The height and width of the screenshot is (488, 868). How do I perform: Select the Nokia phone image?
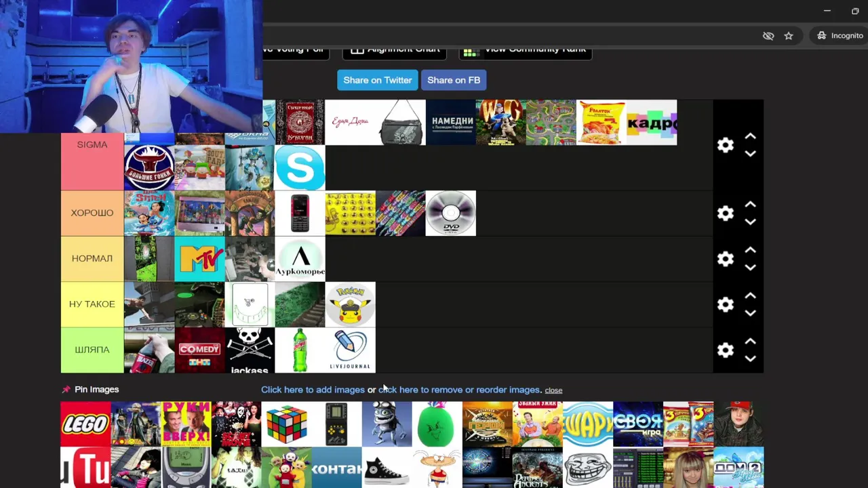186,468
